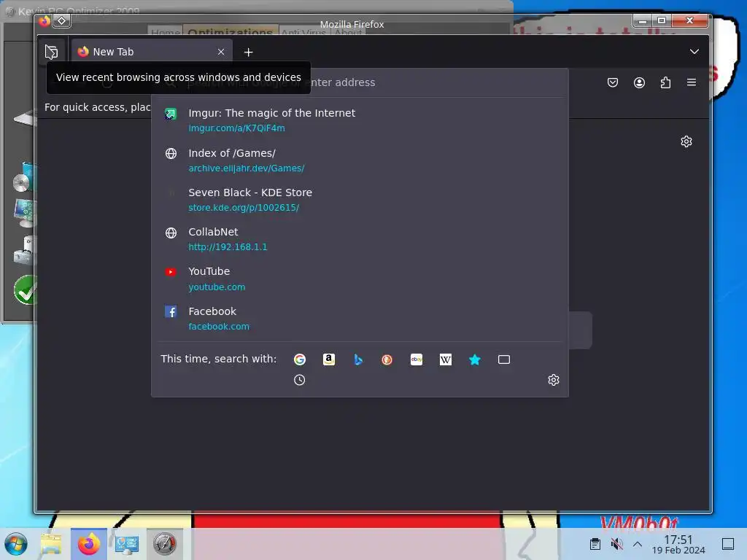Close the New Tab tab
The height and width of the screenshot is (560, 747).
[x=221, y=52]
